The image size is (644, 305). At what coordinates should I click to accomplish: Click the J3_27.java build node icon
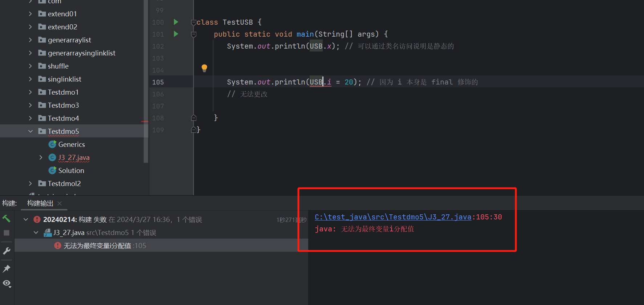[48, 232]
